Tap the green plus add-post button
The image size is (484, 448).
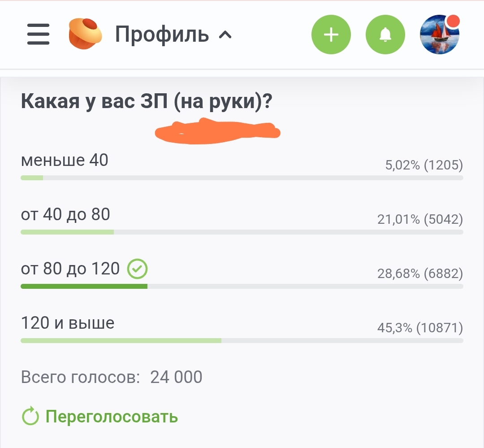click(331, 34)
